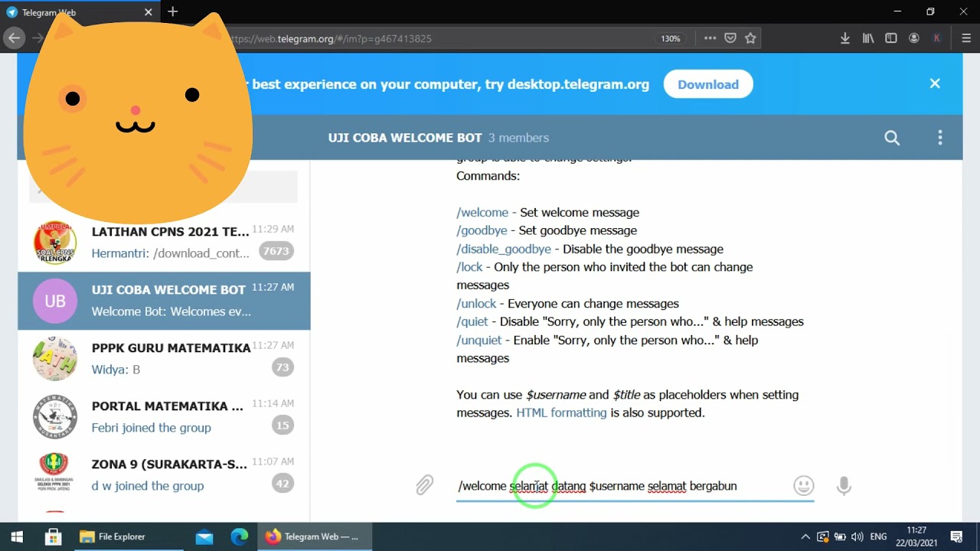Click the 42 unread badge

(x=283, y=484)
